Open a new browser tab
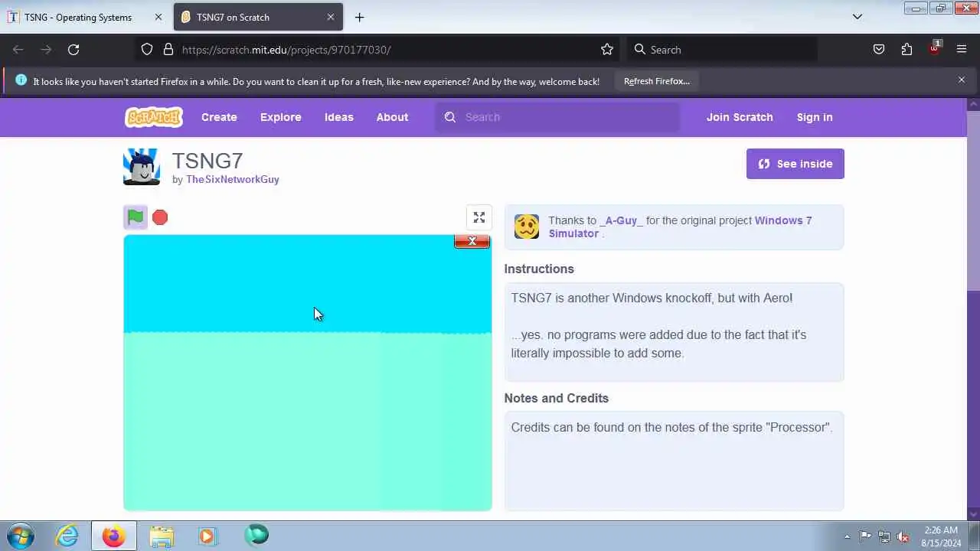Image resolution: width=980 pixels, height=551 pixels. (x=360, y=17)
